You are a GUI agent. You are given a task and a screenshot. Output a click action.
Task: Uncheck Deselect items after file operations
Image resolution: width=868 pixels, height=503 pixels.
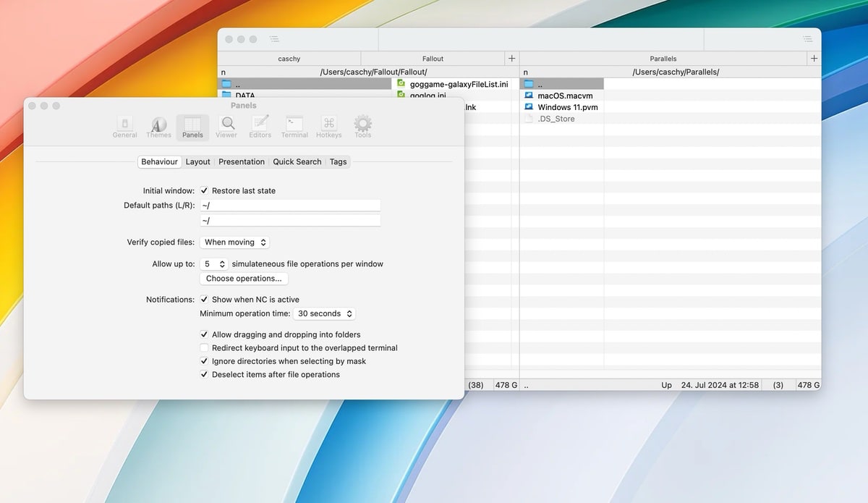click(204, 374)
